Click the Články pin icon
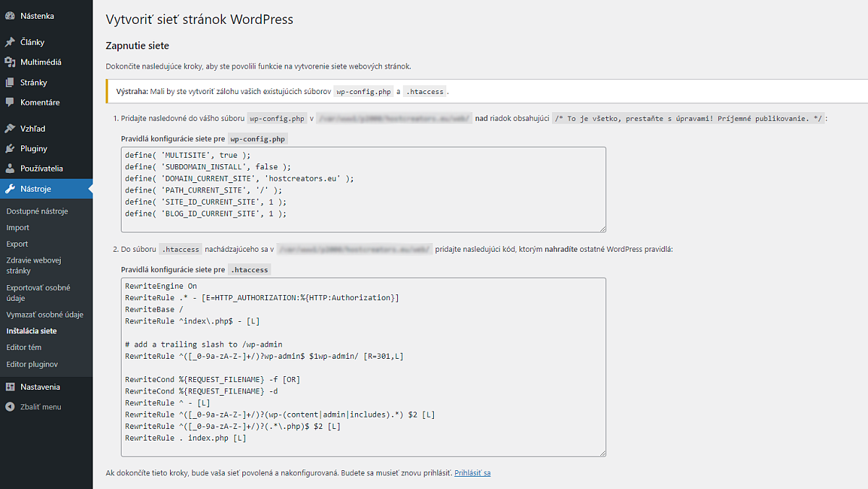Viewport: 868px width, 489px height. pyautogui.click(x=10, y=42)
